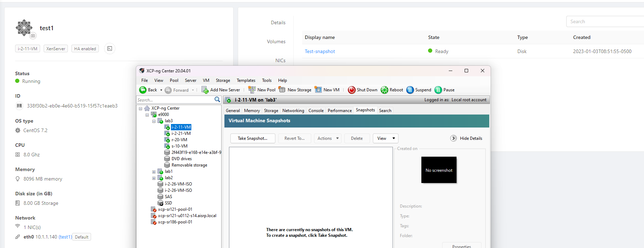Image resolution: width=644 pixels, height=248 pixels.
Task: Select the i-2-11-VM tree item
Action: pos(181,127)
